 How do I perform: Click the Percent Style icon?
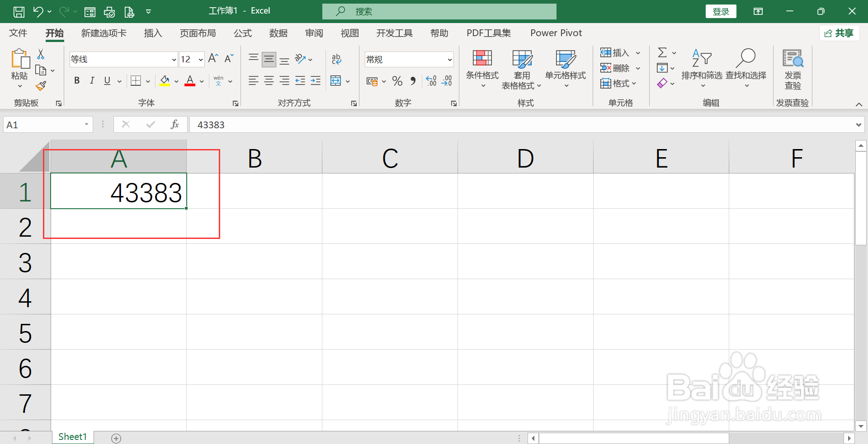tap(397, 81)
